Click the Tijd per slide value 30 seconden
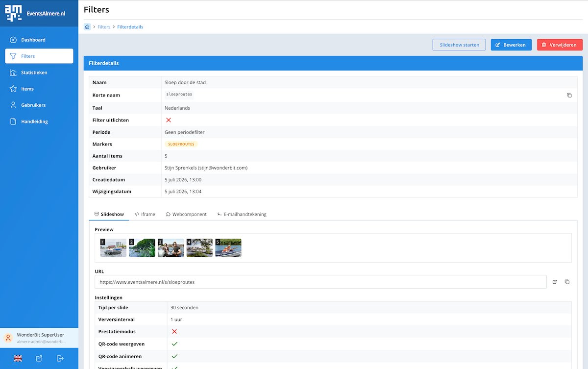Image resolution: width=588 pixels, height=369 pixels. coord(184,308)
